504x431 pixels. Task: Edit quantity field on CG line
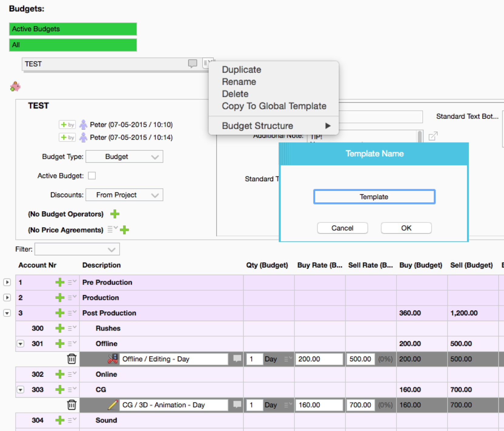[x=254, y=405]
